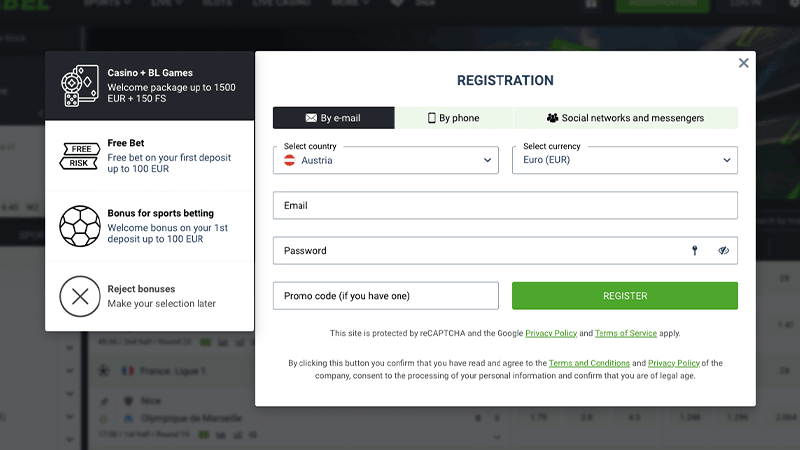Viewport: 800px width, 450px height.
Task: Close the registration dialog
Action: coord(743,63)
